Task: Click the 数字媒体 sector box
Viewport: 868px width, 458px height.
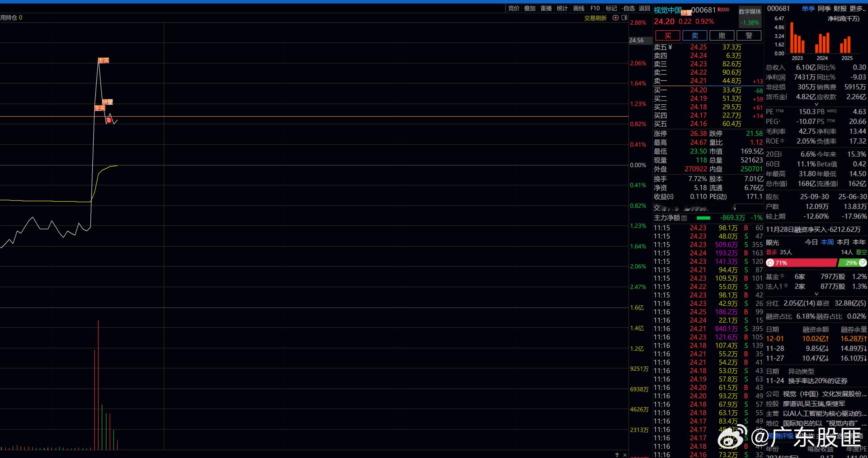Action: 750,17
